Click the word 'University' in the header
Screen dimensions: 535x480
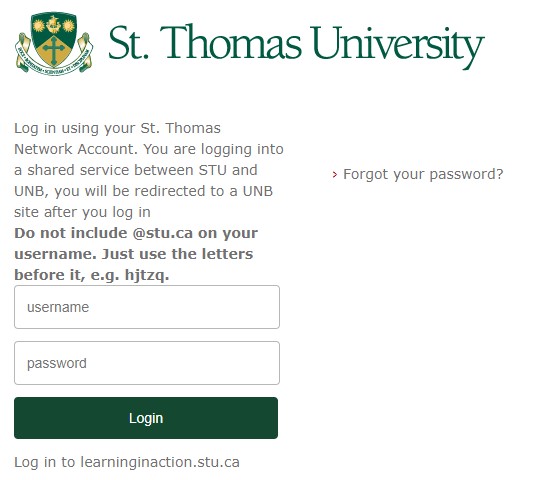397,46
